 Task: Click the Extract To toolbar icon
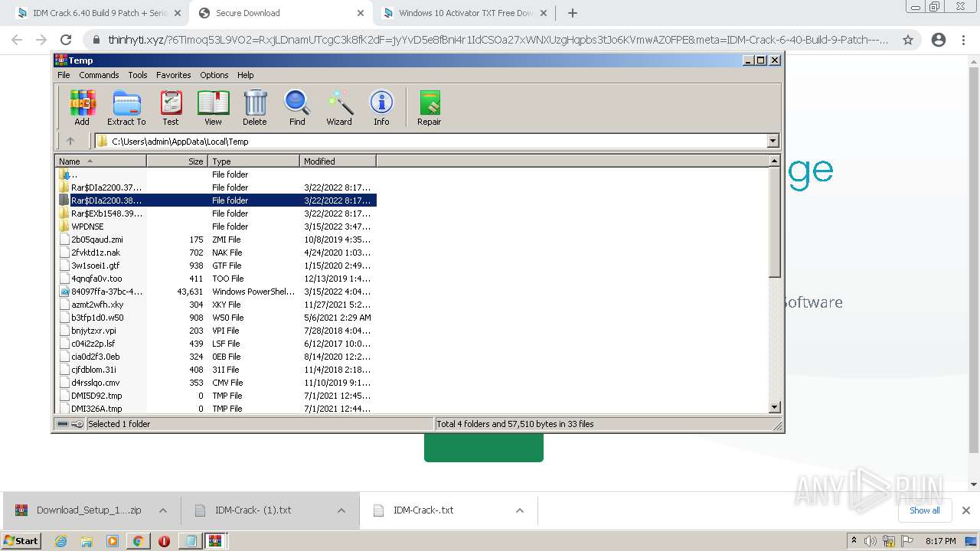126,107
